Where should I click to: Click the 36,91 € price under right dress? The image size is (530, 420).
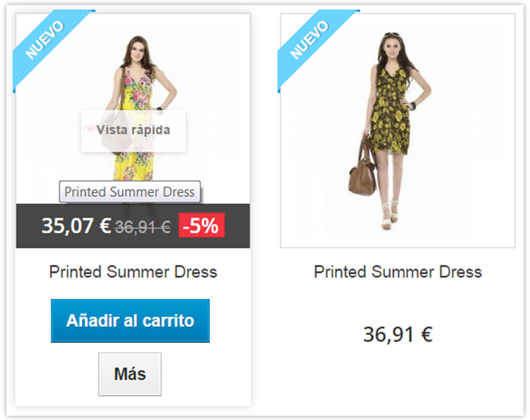[x=398, y=334]
